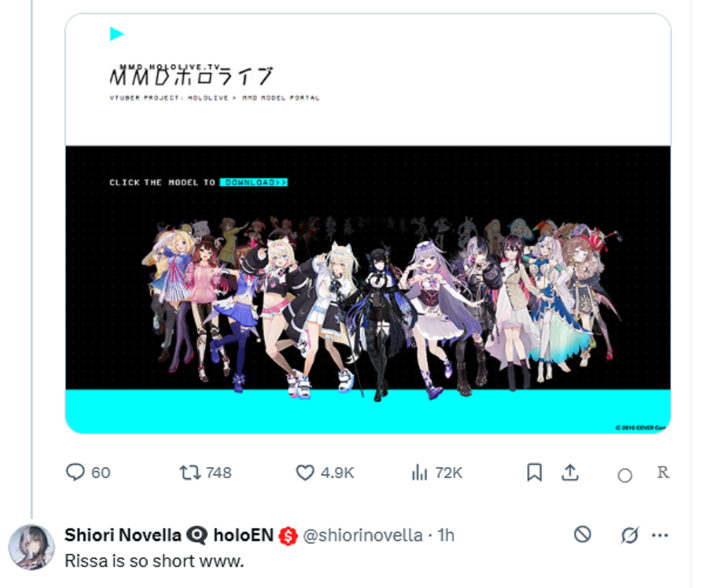Like the tweet showing 4.9K likes
The image size is (701, 588).
click(305, 472)
